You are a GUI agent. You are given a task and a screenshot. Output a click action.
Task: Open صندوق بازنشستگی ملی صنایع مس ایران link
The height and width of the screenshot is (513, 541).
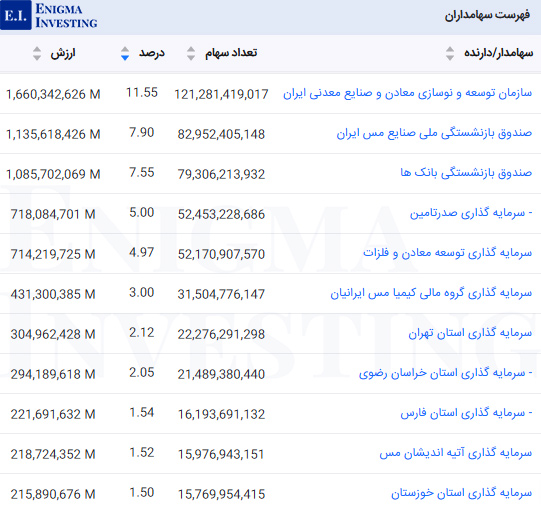pos(434,133)
